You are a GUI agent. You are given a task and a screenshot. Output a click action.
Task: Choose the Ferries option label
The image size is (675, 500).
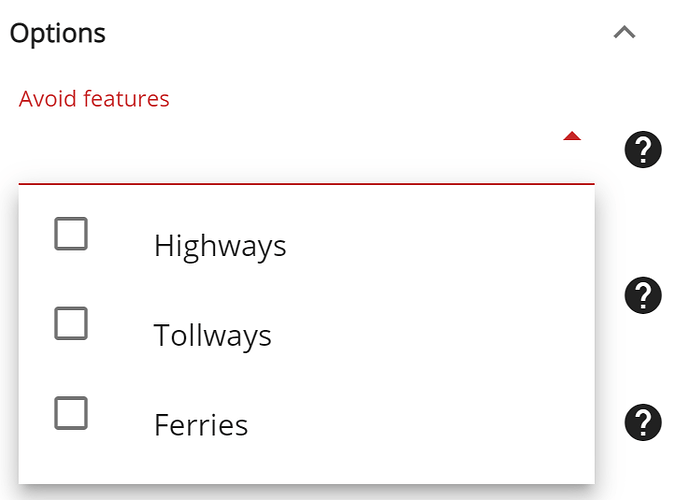201,425
